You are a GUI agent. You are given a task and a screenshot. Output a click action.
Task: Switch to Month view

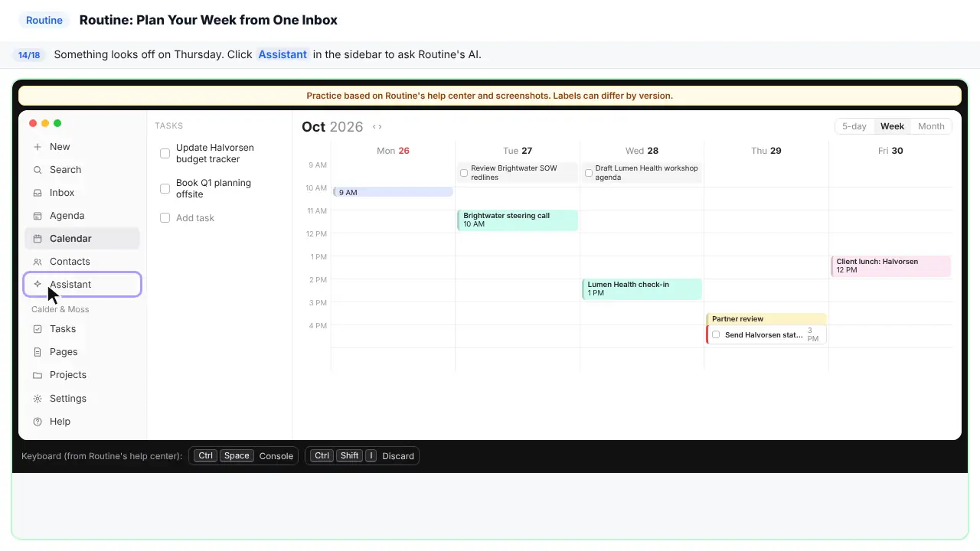(931, 126)
